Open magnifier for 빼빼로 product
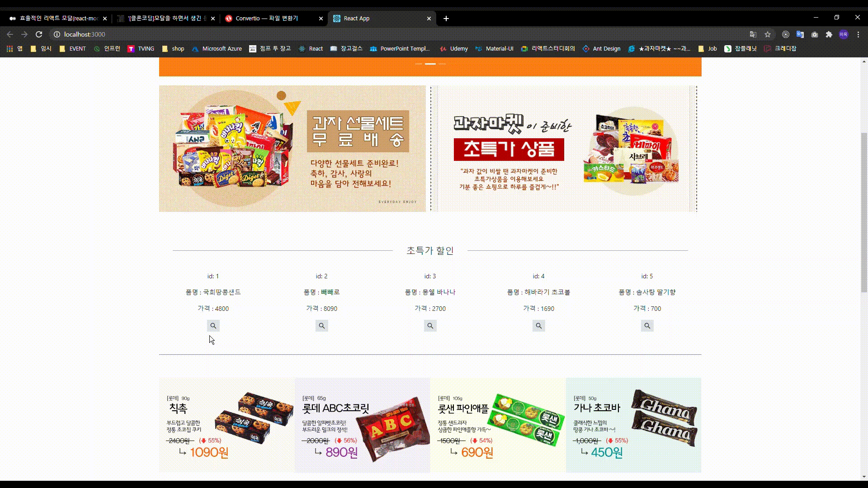This screenshot has width=868, height=488. (321, 326)
